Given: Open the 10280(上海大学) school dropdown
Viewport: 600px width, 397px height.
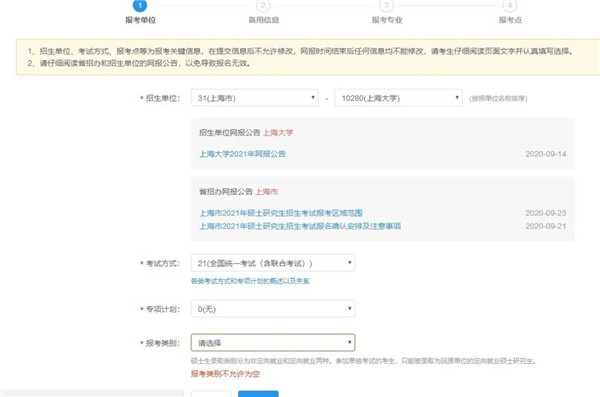Looking at the screenshot, I should click(398, 98).
